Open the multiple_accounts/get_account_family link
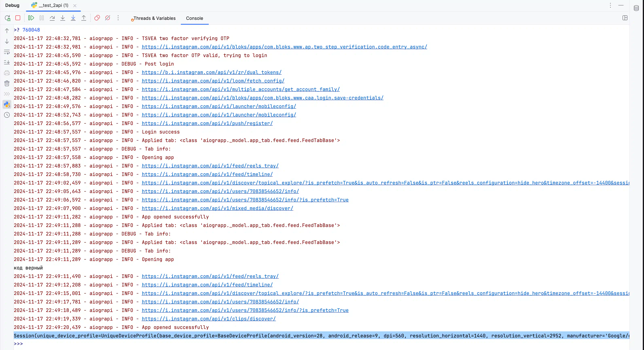The image size is (644, 350). (x=241, y=89)
